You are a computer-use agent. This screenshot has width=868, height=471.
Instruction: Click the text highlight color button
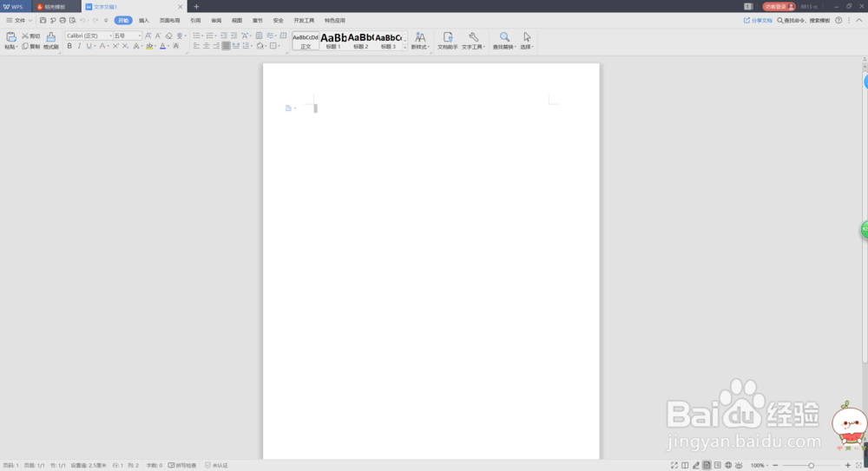149,46
